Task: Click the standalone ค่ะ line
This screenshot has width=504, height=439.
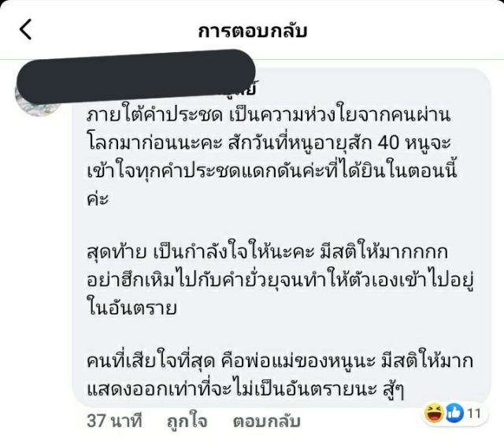Action: point(98,199)
